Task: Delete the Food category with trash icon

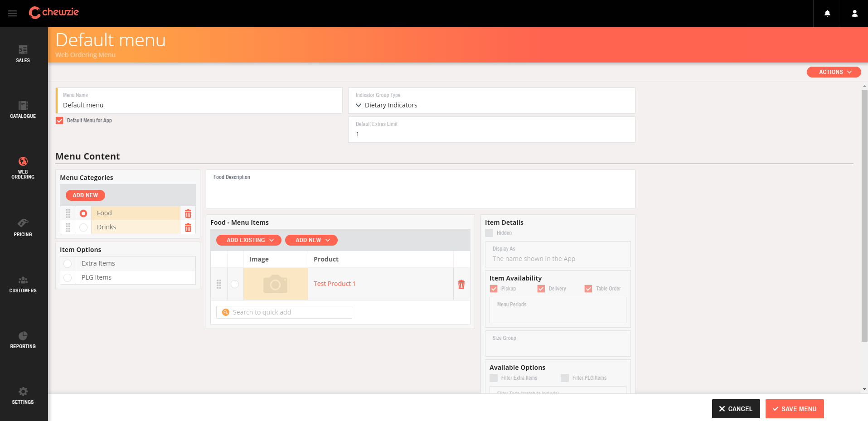Action: click(x=188, y=213)
